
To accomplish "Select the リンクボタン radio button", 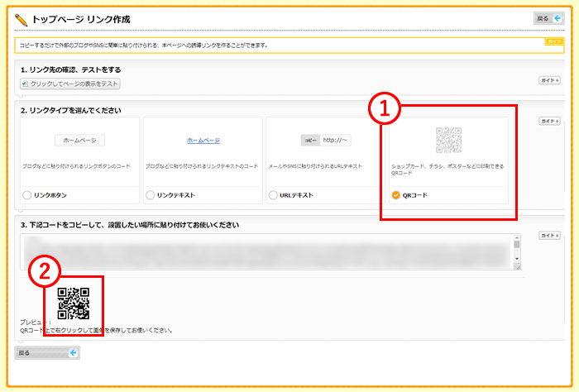I will 26,195.
